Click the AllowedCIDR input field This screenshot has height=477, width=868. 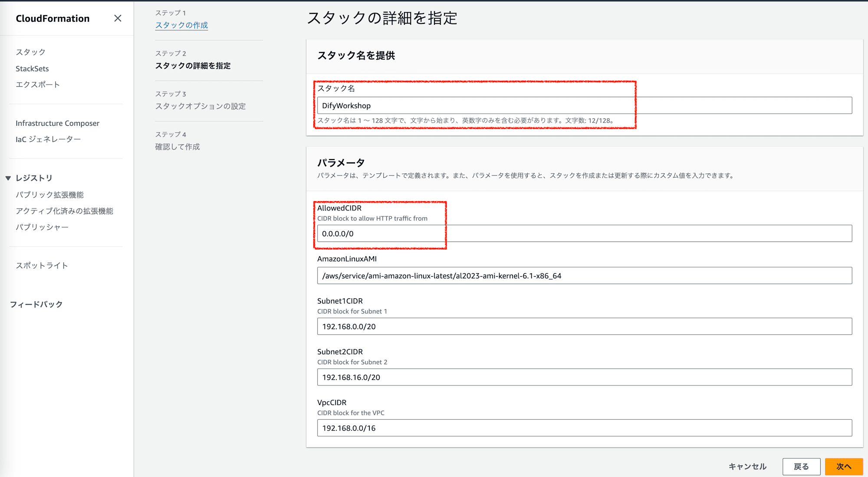click(584, 233)
